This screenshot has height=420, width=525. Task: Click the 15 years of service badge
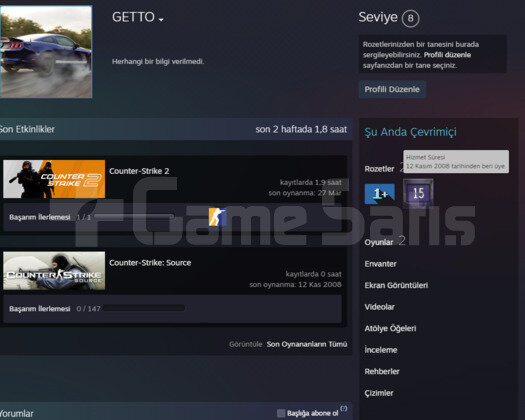point(418,193)
